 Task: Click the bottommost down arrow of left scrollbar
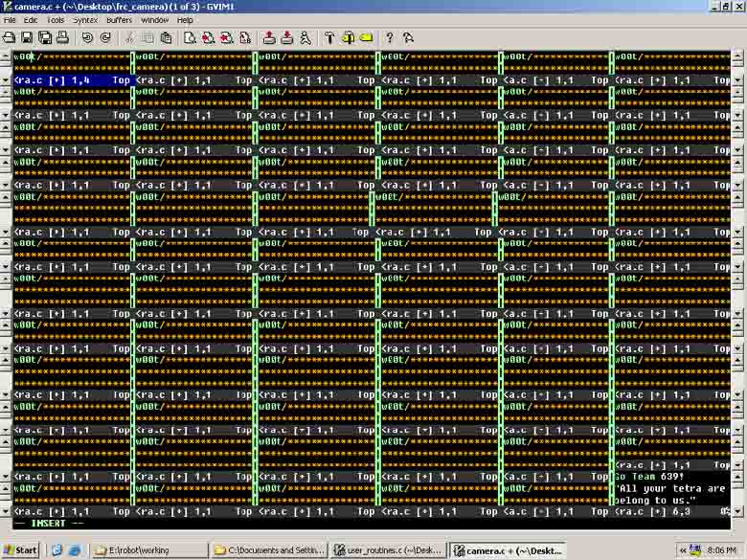[6, 511]
